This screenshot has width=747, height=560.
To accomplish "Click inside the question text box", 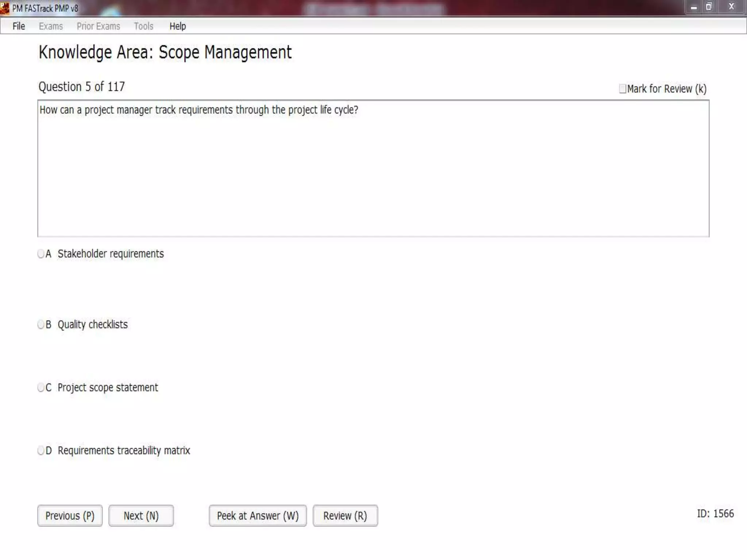I will tap(373, 168).
